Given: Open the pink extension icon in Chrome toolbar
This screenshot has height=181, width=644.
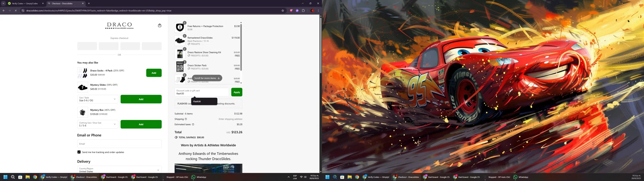Looking at the screenshot, I should (x=291, y=10).
